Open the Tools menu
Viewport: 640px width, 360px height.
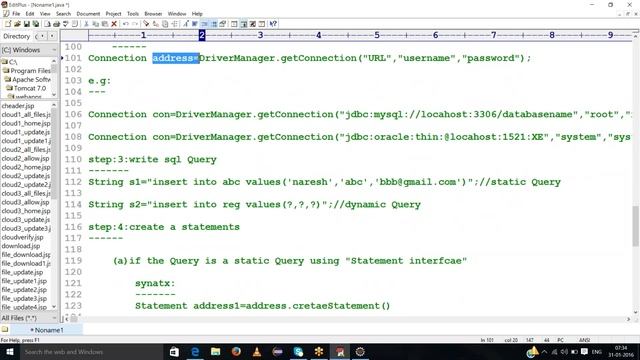133,13
